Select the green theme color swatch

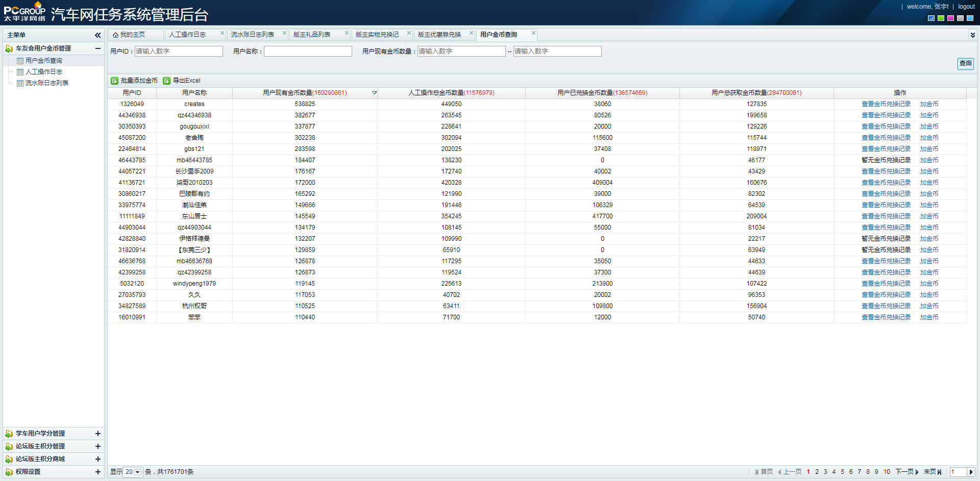[x=941, y=18]
